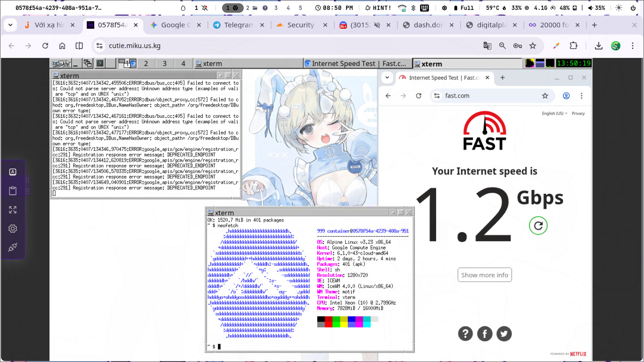Click the Twitter share icon on fast.com
The height and width of the screenshot is (362, 644).
504,334
